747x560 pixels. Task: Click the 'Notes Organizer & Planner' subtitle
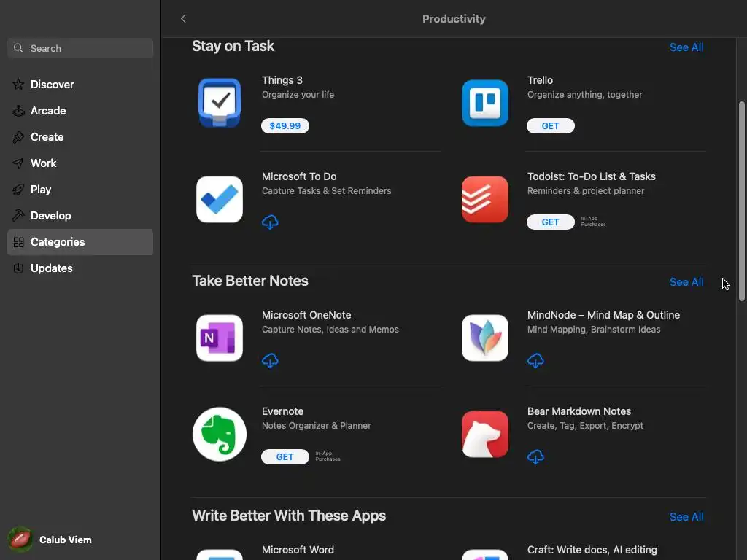tap(317, 425)
